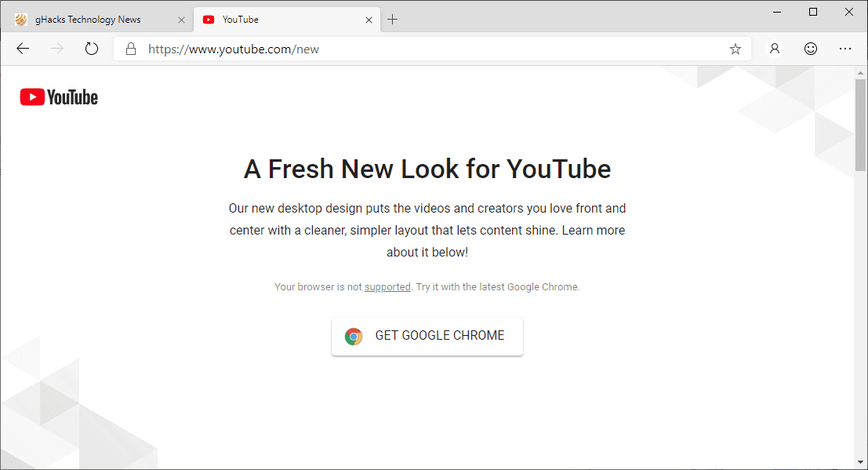Open the 'supported' link

tap(387, 286)
